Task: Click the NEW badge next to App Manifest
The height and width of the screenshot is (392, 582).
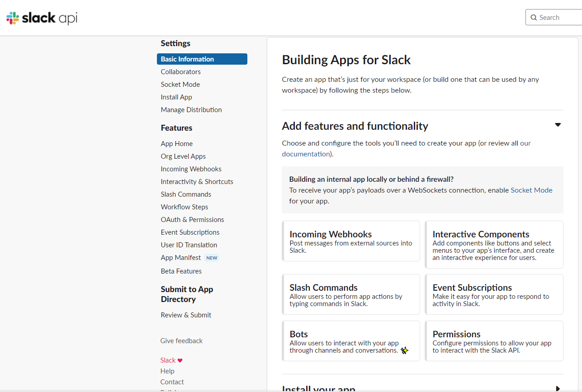Action: pyautogui.click(x=212, y=258)
